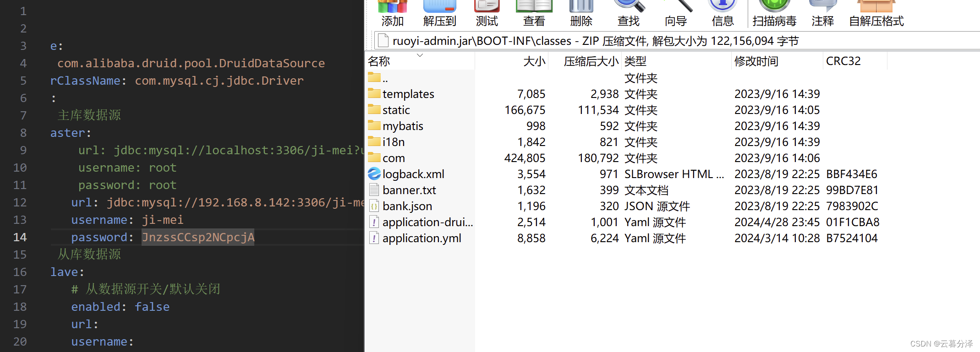Click the 删除 (Delete) toolbar icon

pos(581,13)
